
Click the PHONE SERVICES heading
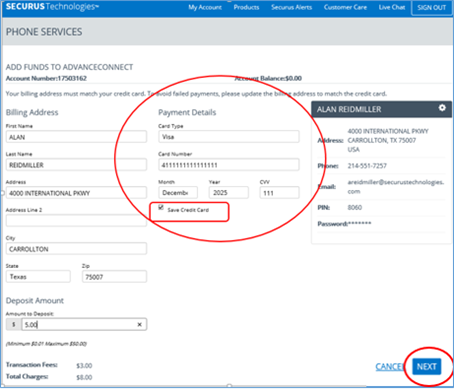point(44,32)
